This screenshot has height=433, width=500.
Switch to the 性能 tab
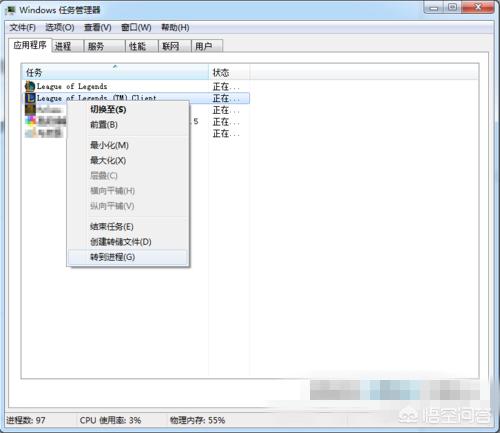coord(141,46)
